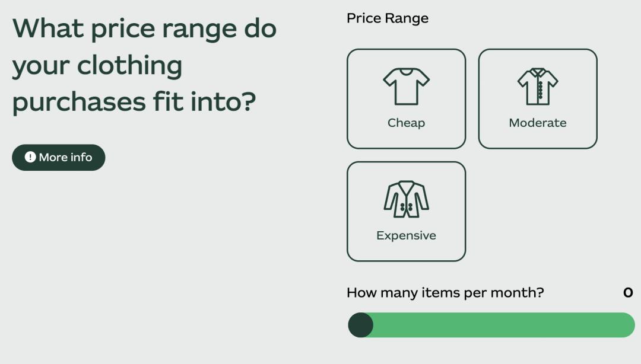Click the 'Price Range' section heading
This screenshot has height=364, width=641.
[388, 18]
